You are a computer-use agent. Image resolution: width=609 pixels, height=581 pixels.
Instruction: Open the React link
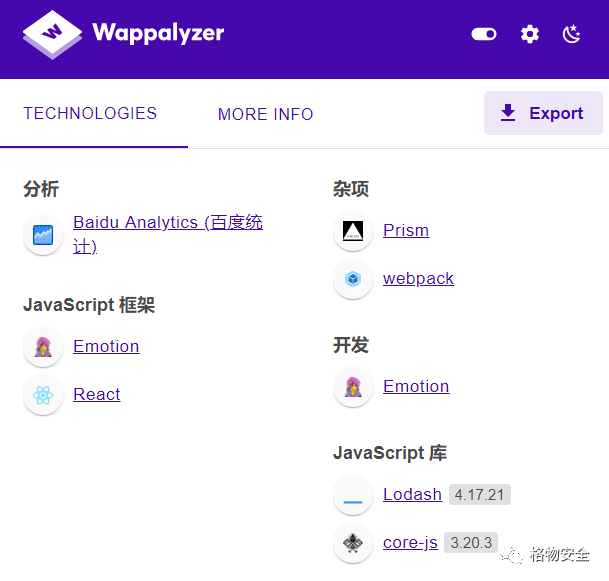pyautogui.click(x=97, y=394)
